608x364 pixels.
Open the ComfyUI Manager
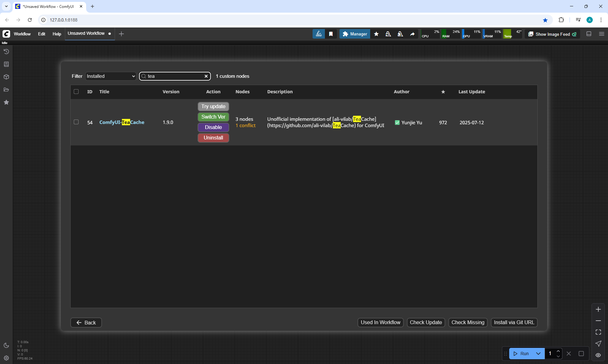pyautogui.click(x=355, y=34)
